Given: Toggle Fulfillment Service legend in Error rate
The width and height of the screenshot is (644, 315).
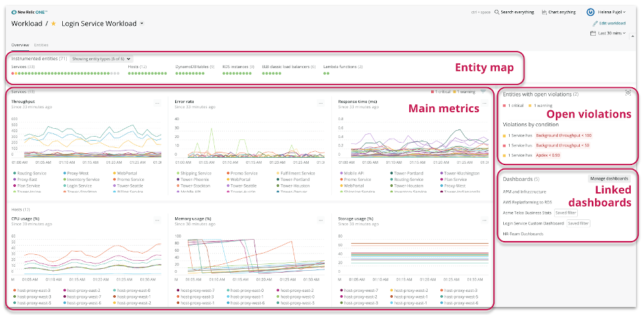Looking at the screenshot, I should 296,174.
